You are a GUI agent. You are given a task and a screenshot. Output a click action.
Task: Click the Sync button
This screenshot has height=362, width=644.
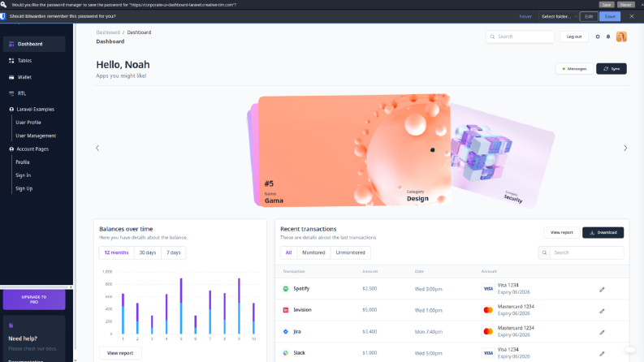coord(612,68)
